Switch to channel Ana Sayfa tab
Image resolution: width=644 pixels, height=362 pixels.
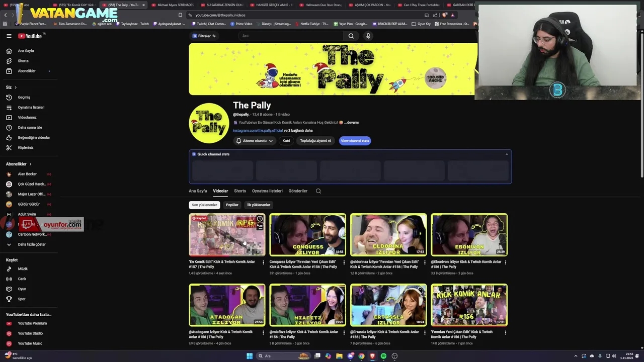coord(198,191)
